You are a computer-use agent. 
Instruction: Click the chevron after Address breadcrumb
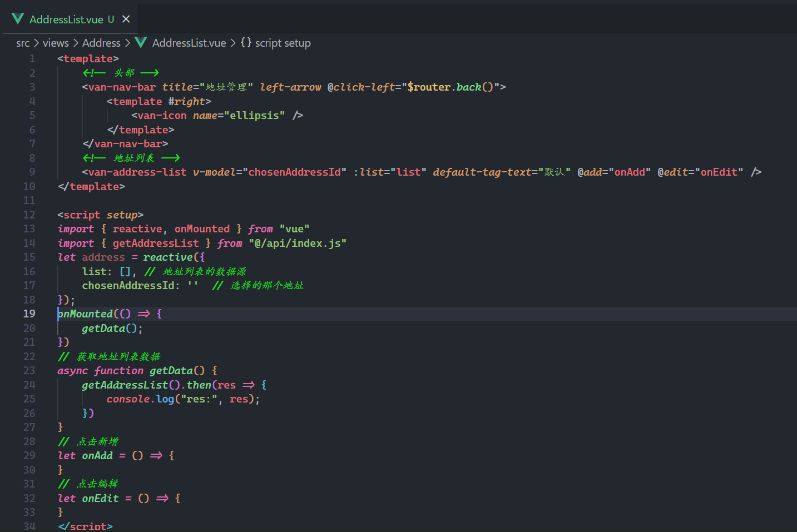click(x=127, y=43)
